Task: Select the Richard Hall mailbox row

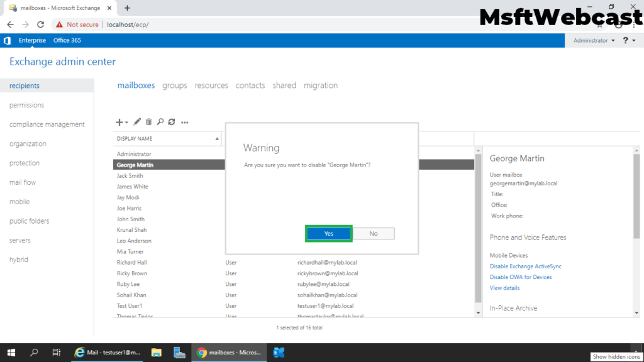Action: click(x=294, y=262)
